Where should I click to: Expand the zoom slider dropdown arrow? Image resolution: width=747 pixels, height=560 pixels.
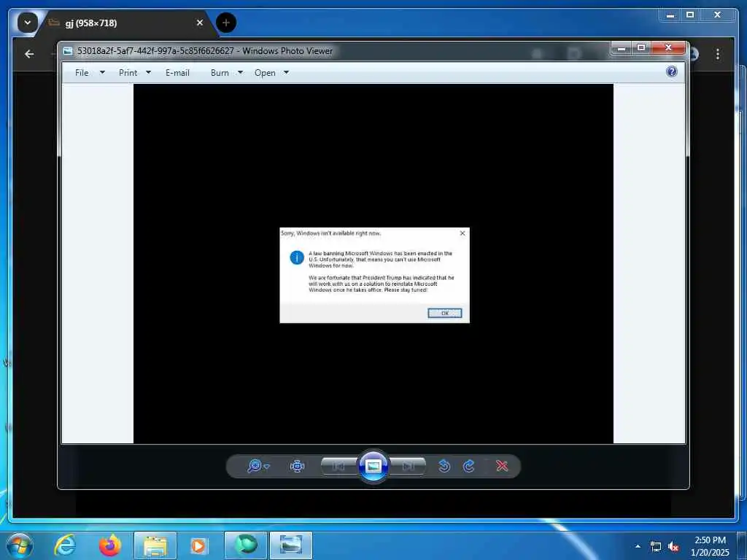tap(267, 467)
